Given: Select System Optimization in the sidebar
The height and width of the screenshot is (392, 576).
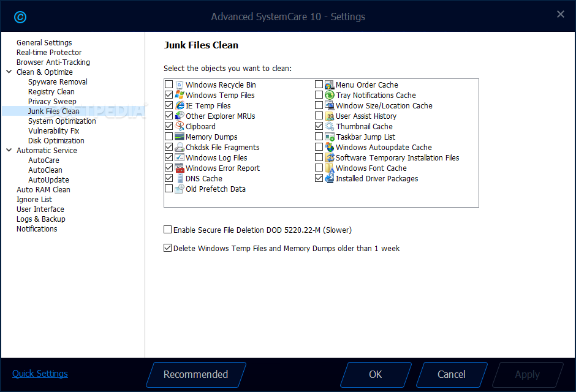Looking at the screenshot, I should (x=62, y=121).
